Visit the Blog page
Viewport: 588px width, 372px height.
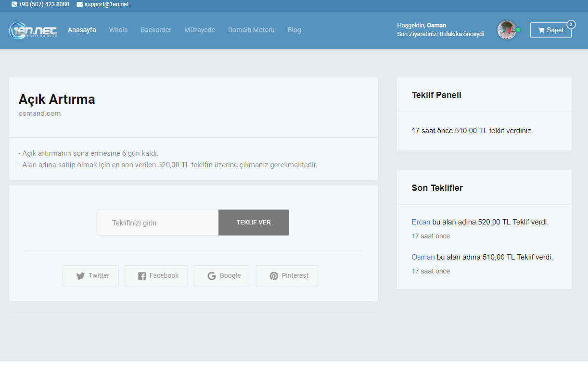[x=294, y=30]
